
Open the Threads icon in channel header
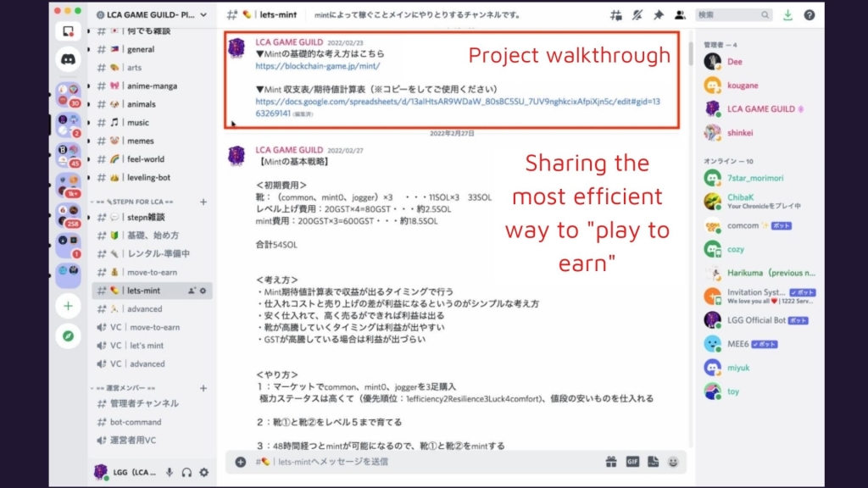[616, 15]
